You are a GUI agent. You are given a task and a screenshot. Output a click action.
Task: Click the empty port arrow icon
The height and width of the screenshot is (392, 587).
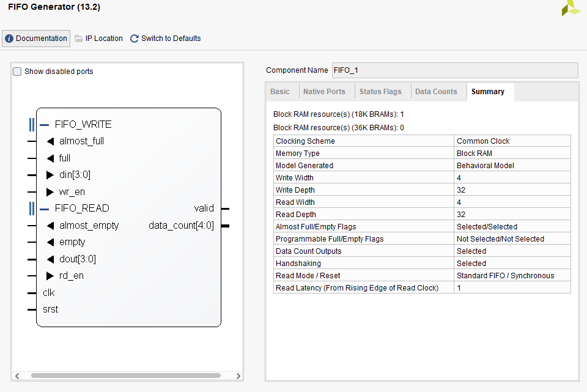pyautogui.click(x=50, y=242)
